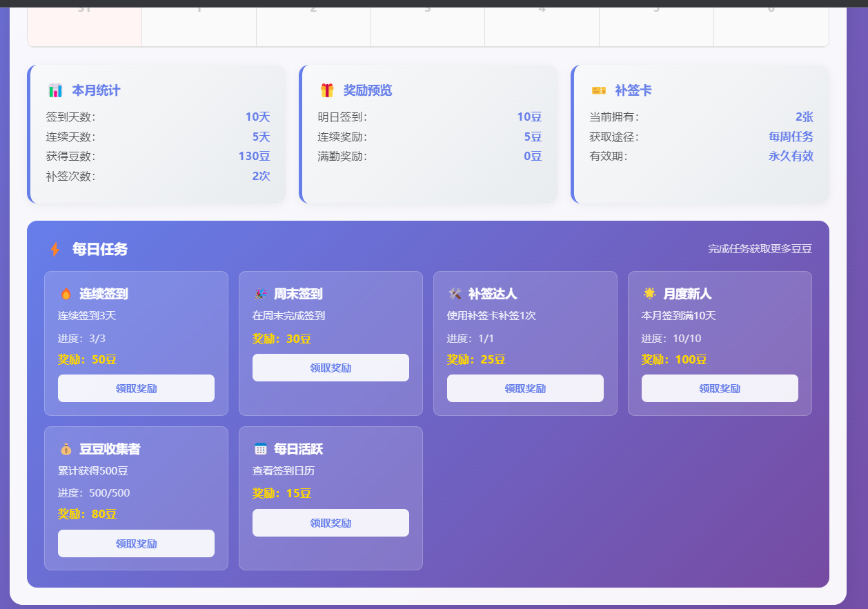Click the 当前拥有 value 2张
The height and width of the screenshot is (609, 868).
click(x=805, y=117)
